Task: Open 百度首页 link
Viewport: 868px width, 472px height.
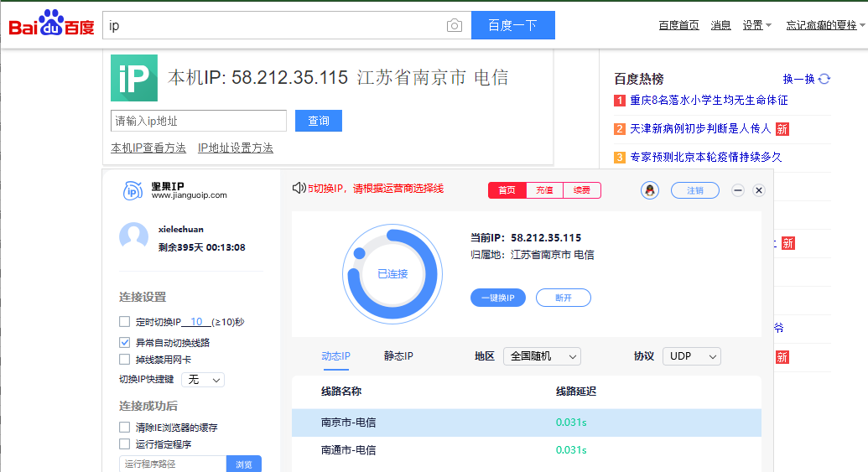Action: [x=678, y=25]
